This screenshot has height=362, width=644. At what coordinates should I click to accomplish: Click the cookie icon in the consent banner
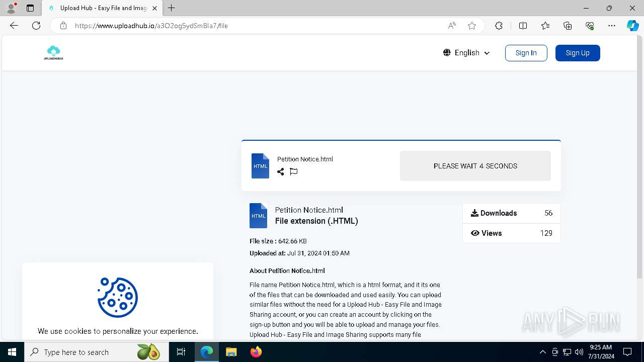(x=118, y=298)
